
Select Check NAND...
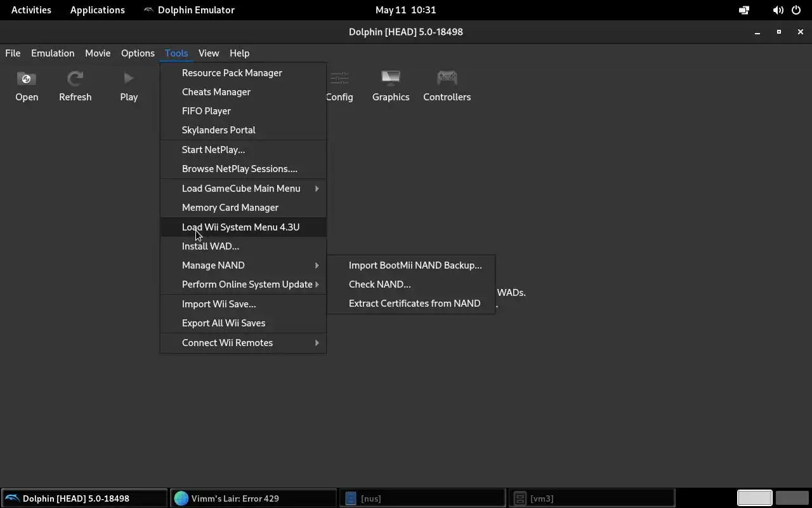tap(411, 284)
